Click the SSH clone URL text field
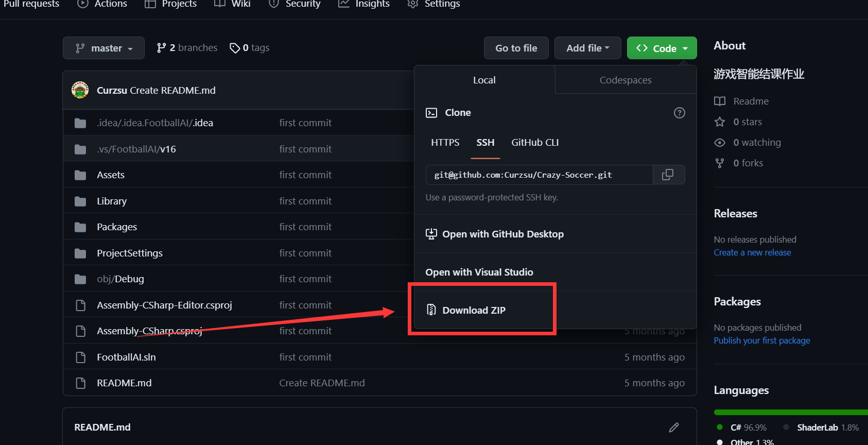The width and height of the screenshot is (868, 445). click(x=540, y=175)
